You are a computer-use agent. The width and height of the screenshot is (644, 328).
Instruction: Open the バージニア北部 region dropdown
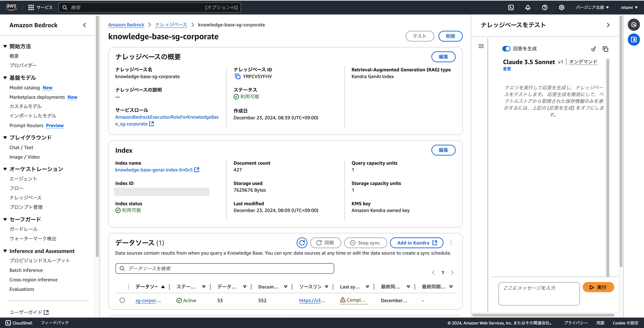point(592,7)
